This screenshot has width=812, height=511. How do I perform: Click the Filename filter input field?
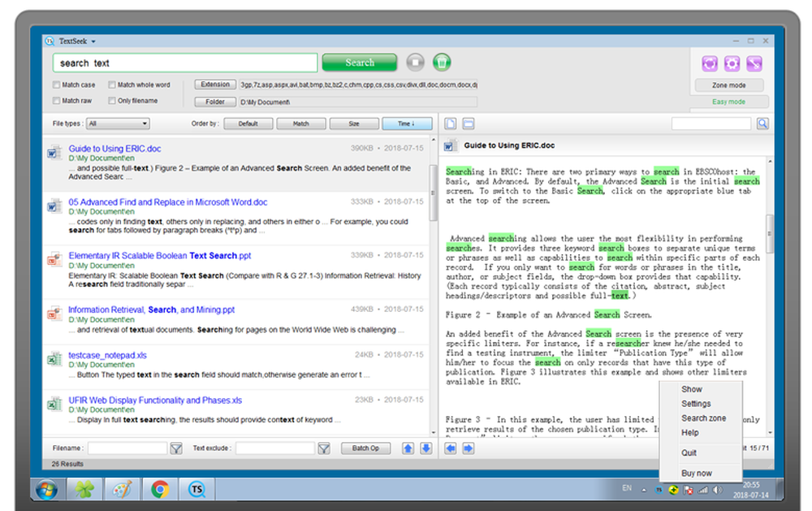[x=127, y=448]
